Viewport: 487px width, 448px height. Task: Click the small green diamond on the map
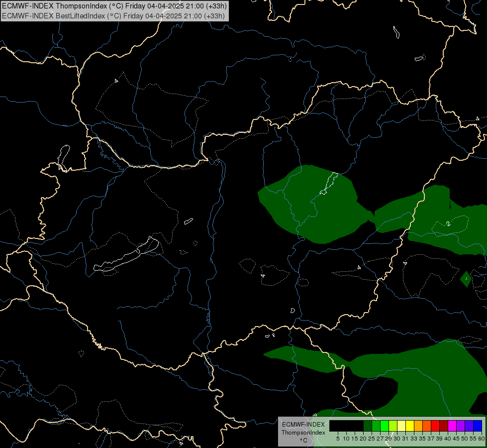pyautogui.click(x=466, y=279)
